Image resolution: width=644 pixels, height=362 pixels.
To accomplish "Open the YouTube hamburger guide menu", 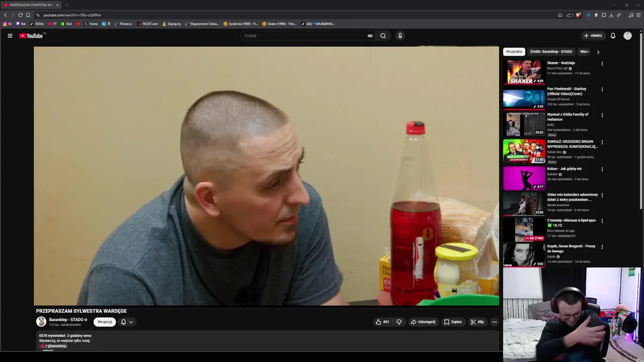I will (10, 36).
